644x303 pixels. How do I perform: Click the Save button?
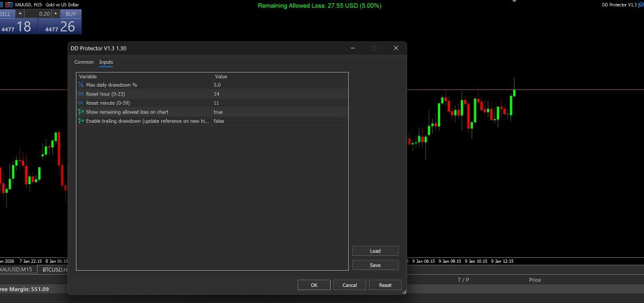(x=376, y=265)
